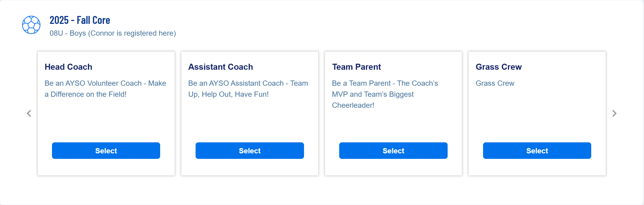Click the soccer ball icon
The height and width of the screenshot is (205, 644).
(31, 25)
